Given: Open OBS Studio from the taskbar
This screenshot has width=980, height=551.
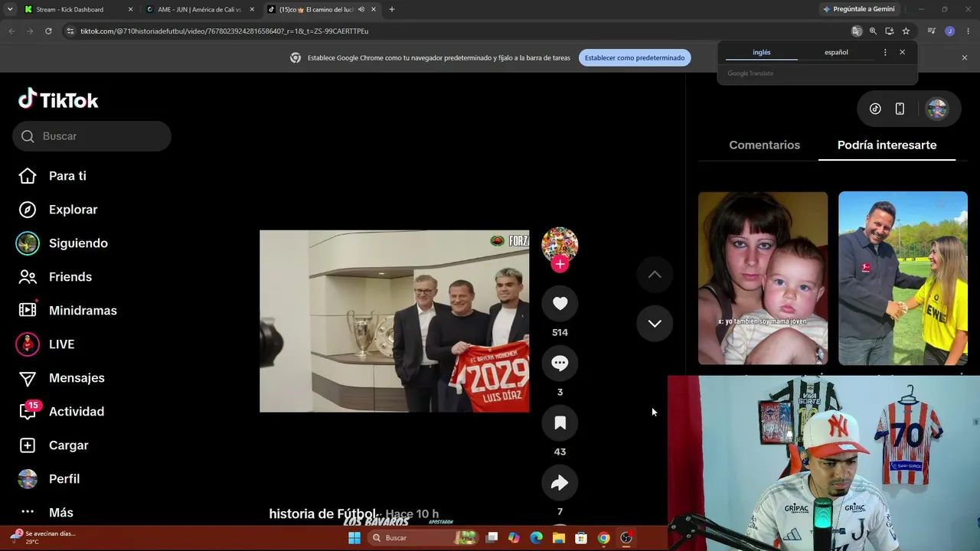Looking at the screenshot, I should point(626,538).
